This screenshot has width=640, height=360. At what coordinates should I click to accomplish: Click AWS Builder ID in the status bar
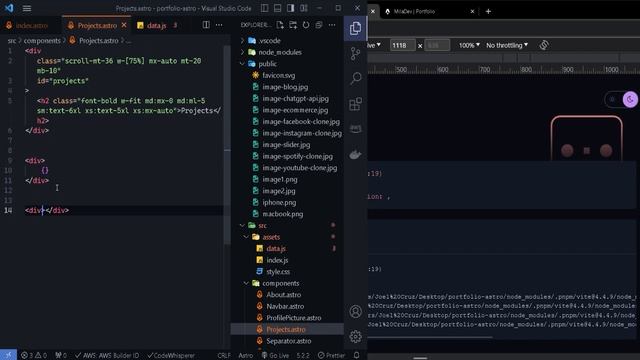tap(107, 356)
